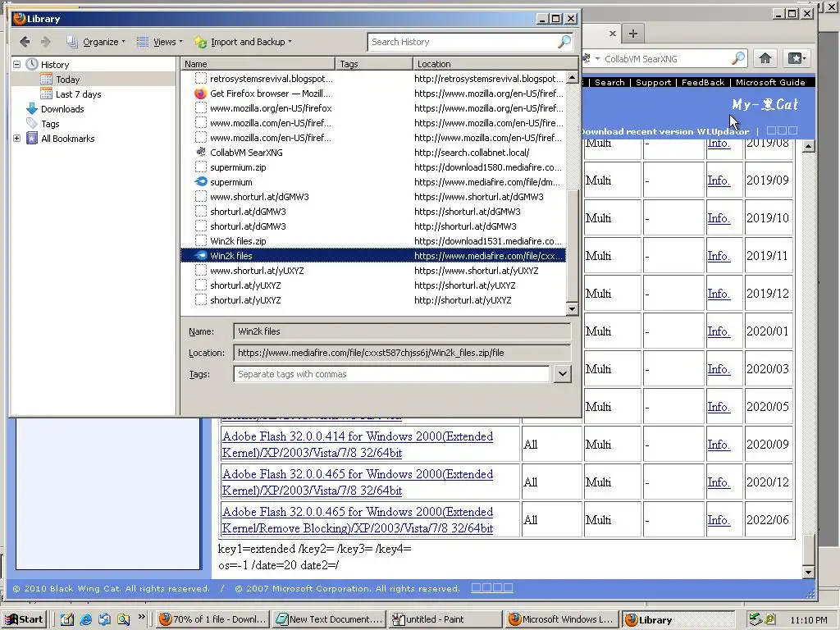Open browser bookmarks menu button

[796, 58]
